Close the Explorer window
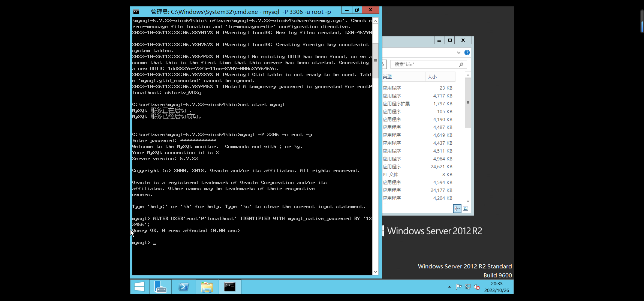Viewport: 644px width, 301px height. pos(463,40)
